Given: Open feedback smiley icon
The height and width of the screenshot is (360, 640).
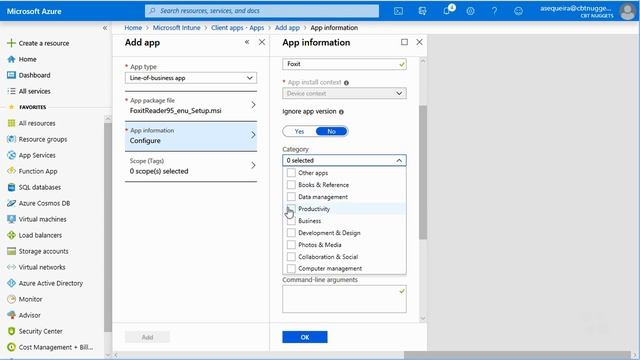Looking at the screenshot, I should 518,11.
